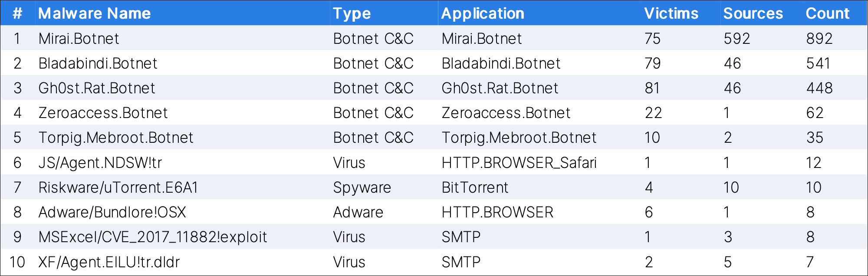Click the JS/Agent.NDSW!tr malware entry
Image resolution: width=868 pixels, height=276 pixels.
[100, 163]
